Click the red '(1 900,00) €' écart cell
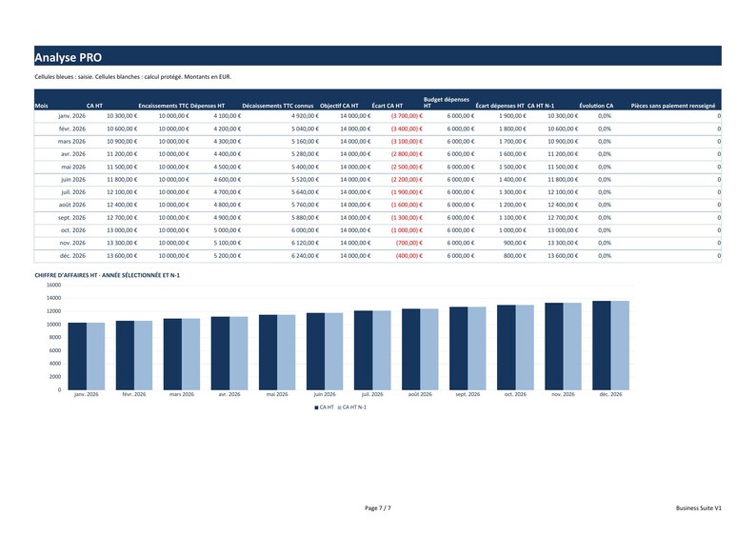 pyautogui.click(x=407, y=192)
